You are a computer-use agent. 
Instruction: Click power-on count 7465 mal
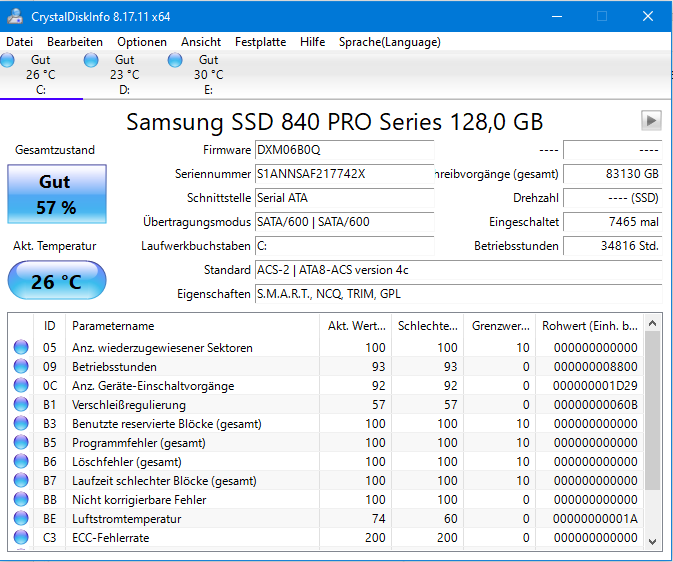coord(612,222)
